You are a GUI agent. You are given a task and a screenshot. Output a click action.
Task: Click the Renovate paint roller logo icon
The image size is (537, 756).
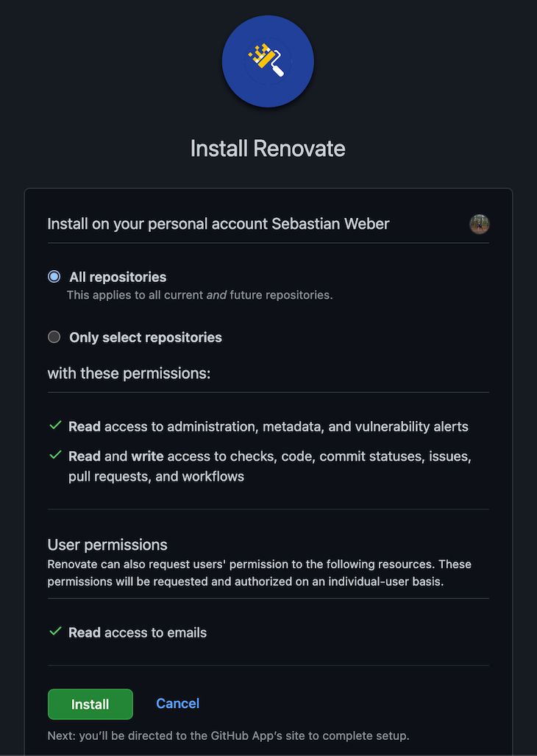pyautogui.click(x=268, y=60)
